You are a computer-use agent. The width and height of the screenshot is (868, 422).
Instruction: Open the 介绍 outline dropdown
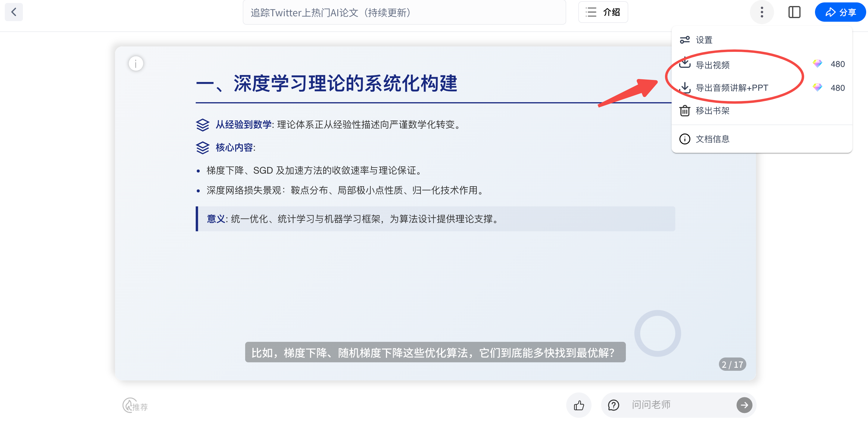pyautogui.click(x=603, y=12)
